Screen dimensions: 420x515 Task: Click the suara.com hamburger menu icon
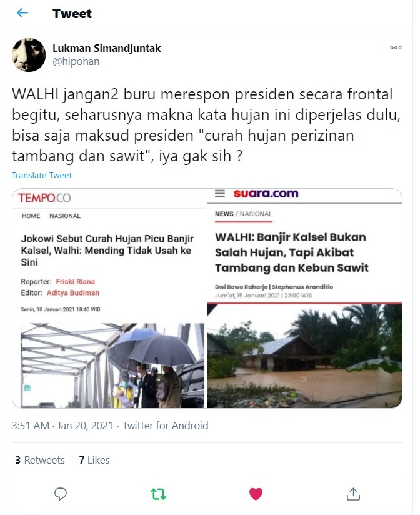(219, 194)
